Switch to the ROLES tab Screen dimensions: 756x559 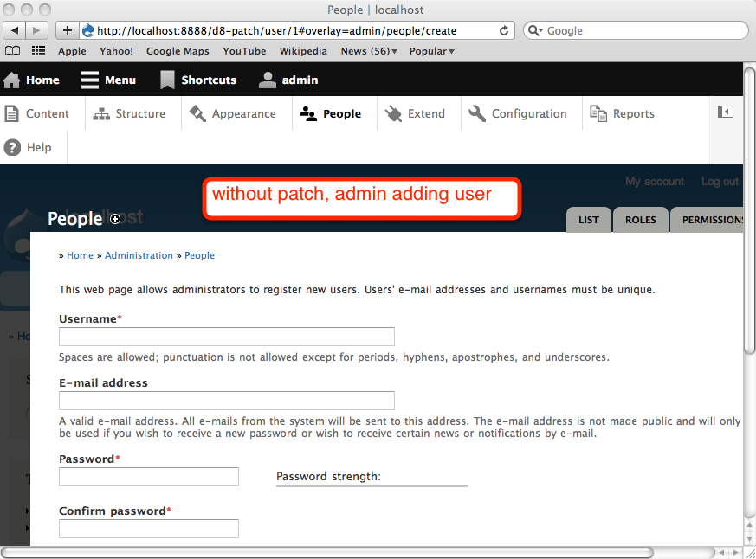click(640, 219)
